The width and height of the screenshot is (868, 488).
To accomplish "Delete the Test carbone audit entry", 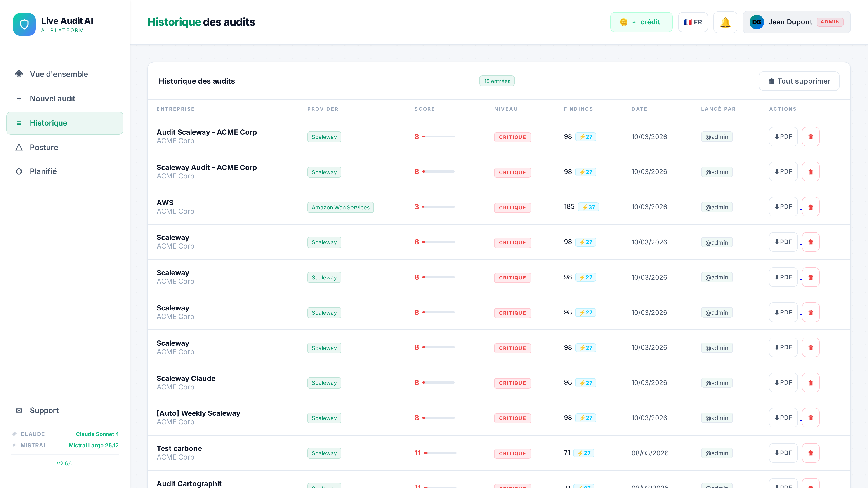I will [x=810, y=453].
